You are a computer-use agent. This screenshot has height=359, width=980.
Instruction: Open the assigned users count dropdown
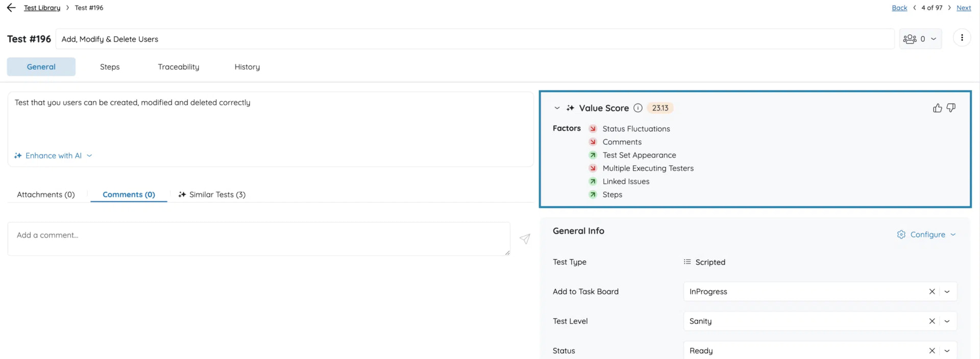921,39
